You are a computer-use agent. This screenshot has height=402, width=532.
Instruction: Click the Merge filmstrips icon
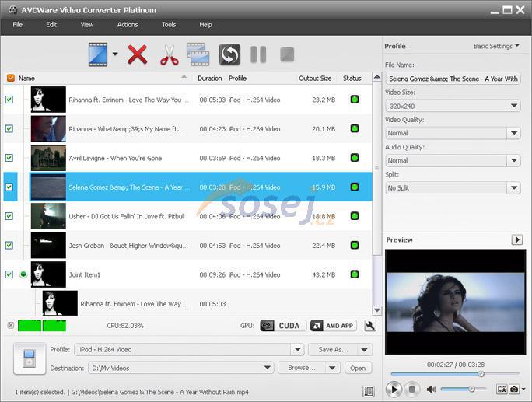click(198, 54)
